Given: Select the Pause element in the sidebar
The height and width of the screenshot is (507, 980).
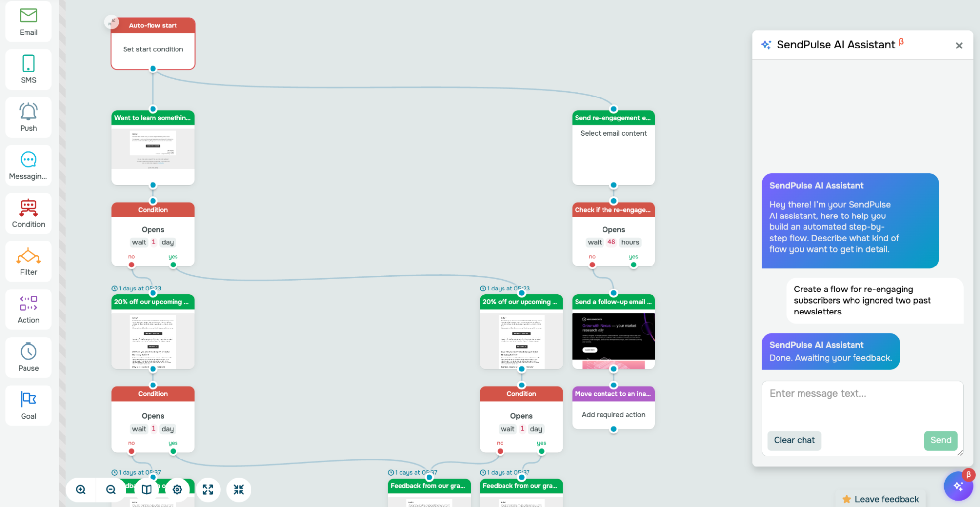Looking at the screenshot, I should point(28,357).
